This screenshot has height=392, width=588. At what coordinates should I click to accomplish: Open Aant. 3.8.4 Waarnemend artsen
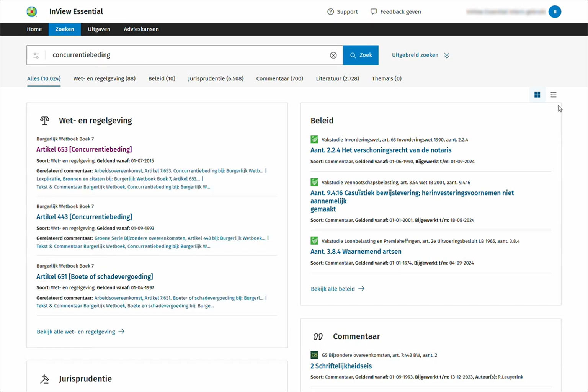pyautogui.click(x=356, y=252)
